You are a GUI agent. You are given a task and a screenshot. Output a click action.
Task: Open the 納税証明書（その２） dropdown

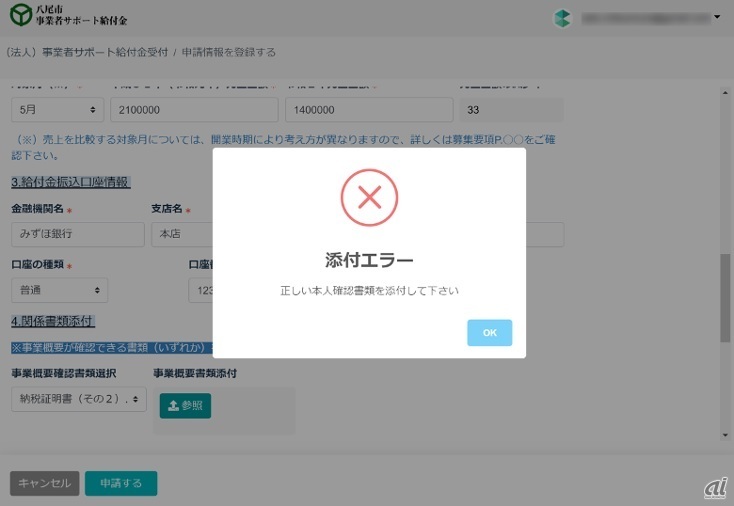pos(79,399)
